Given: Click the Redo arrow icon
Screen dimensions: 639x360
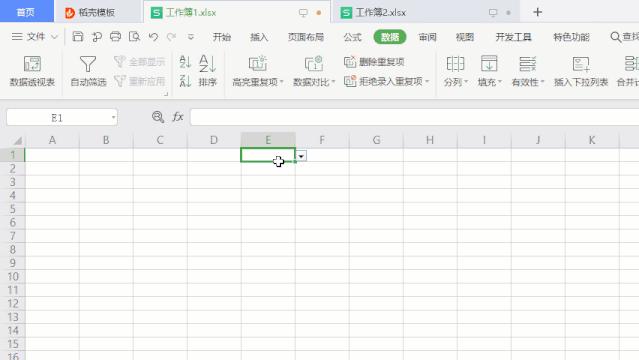Looking at the screenshot, I should point(172,37).
